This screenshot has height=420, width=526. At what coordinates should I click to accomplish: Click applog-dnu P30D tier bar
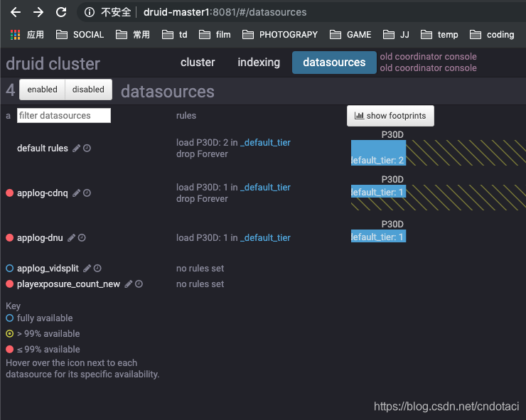click(x=378, y=236)
